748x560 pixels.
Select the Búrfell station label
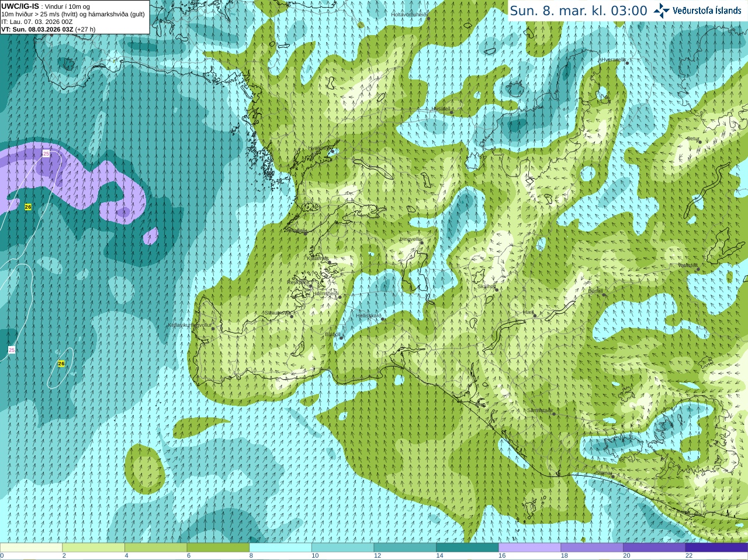pyautogui.click(x=595, y=291)
